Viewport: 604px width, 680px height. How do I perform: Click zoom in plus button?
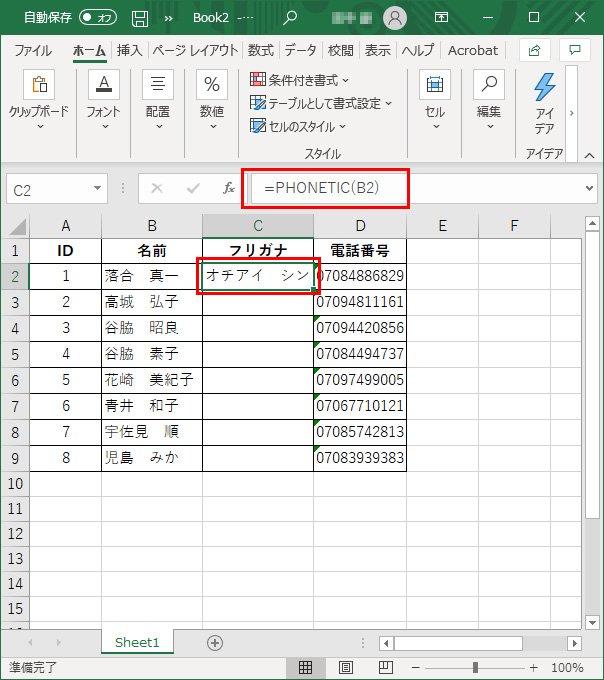(534, 667)
